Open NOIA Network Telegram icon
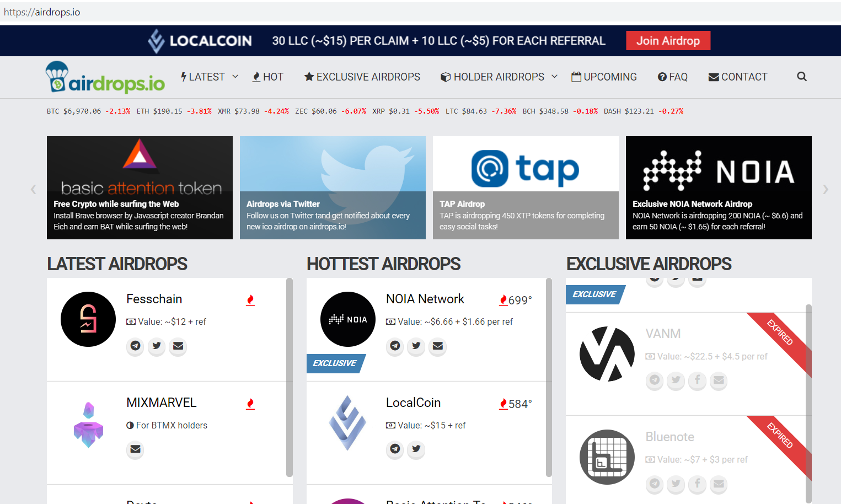841x504 pixels. [x=395, y=346]
